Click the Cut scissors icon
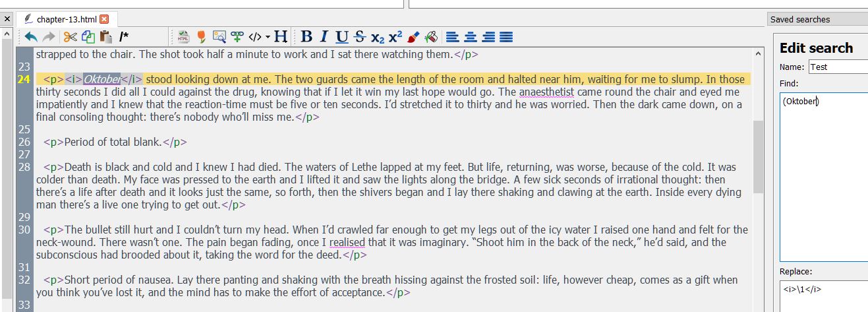 pos(70,37)
